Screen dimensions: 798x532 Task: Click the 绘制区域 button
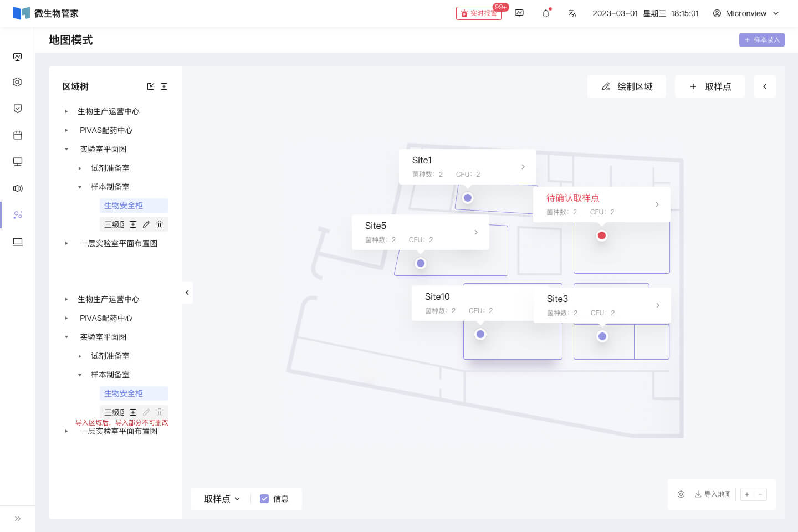(x=627, y=86)
